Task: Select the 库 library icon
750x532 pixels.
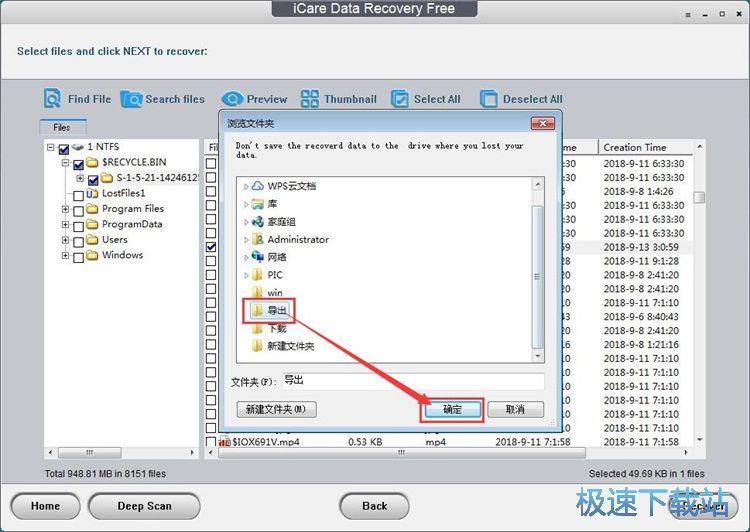Action: click(257, 204)
